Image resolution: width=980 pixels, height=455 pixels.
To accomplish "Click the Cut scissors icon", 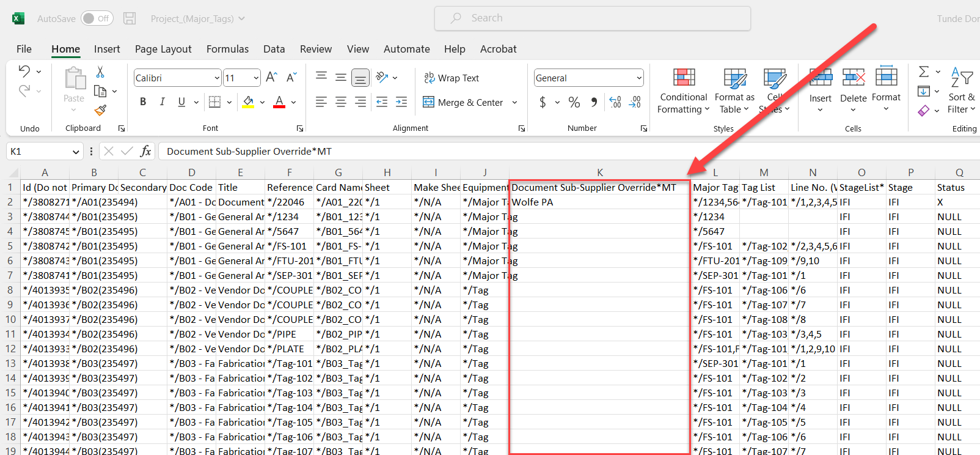I will 100,72.
